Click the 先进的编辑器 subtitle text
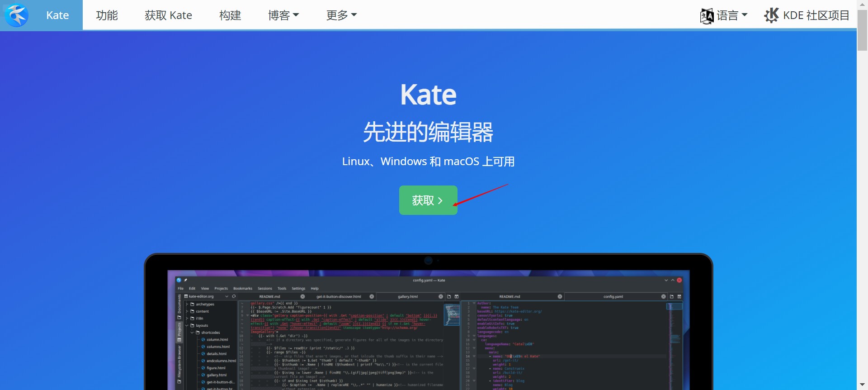 (428, 132)
